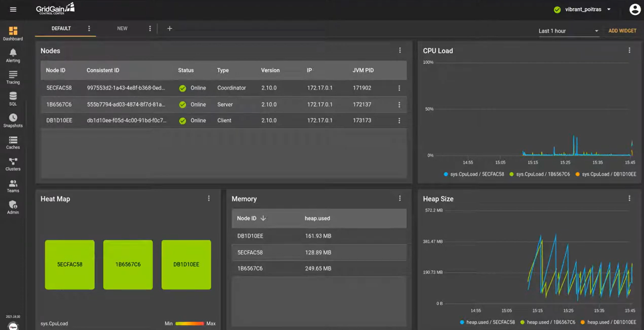Select the DEFAULT dashboard tab
The height and width of the screenshot is (330, 644).
tap(61, 28)
